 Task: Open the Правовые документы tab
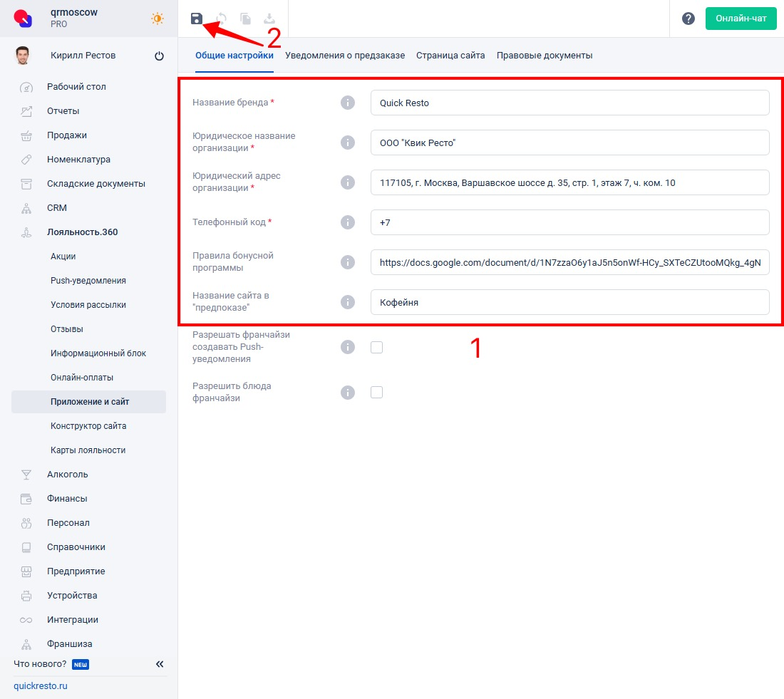pos(544,56)
